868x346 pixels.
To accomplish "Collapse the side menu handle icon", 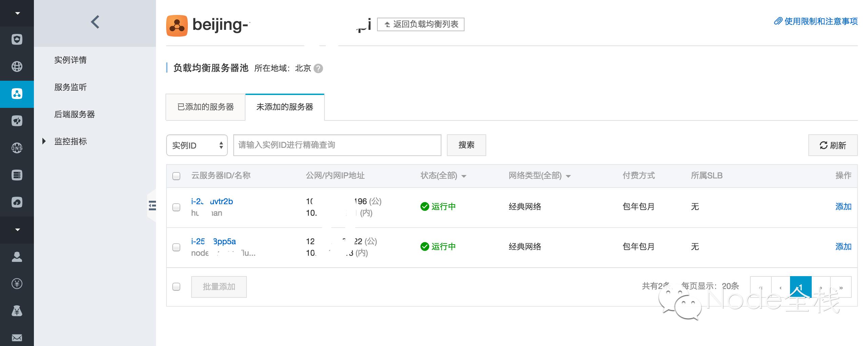I will 152,206.
